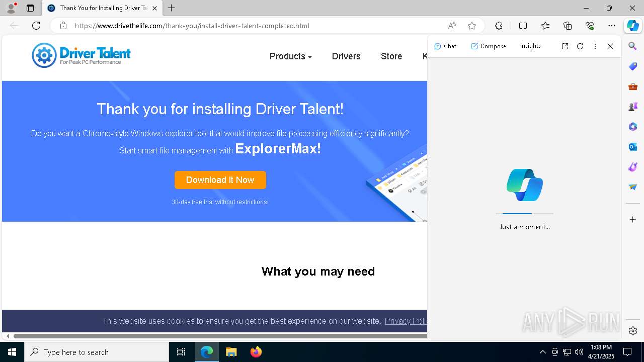Open Browser essentials heart icon
This screenshot has height=362, width=644.
coord(590,26)
